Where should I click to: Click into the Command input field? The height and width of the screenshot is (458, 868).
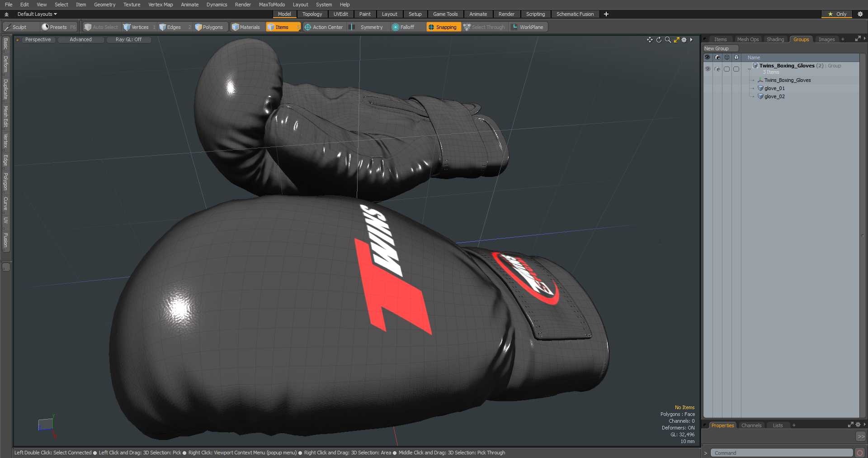pos(781,453)
